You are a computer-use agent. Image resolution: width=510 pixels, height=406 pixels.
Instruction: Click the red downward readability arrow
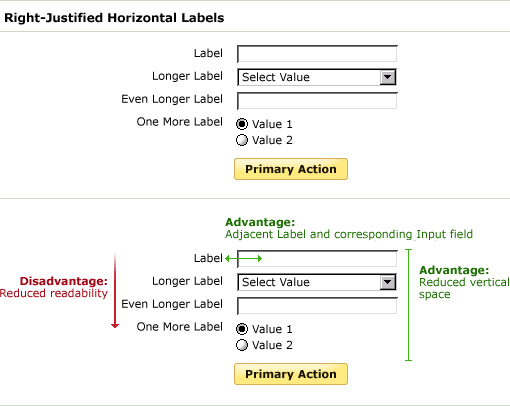pyautogui.click(x=115, y=291)
